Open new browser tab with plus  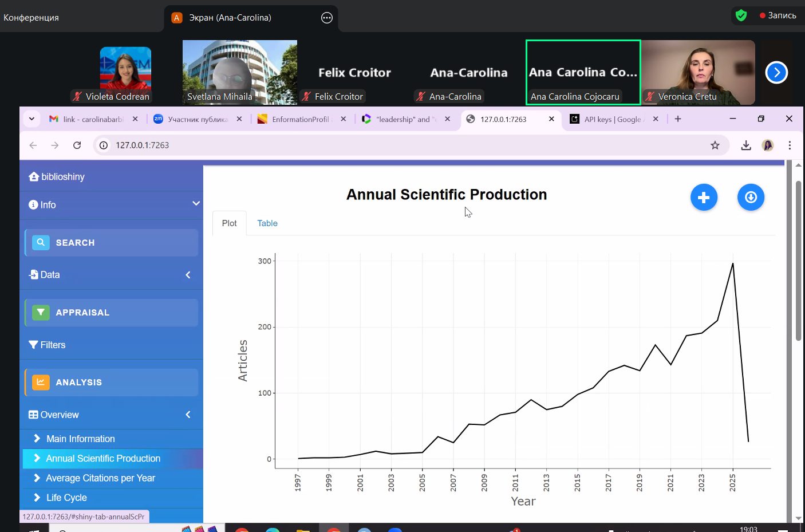click(x=678, y=119)
